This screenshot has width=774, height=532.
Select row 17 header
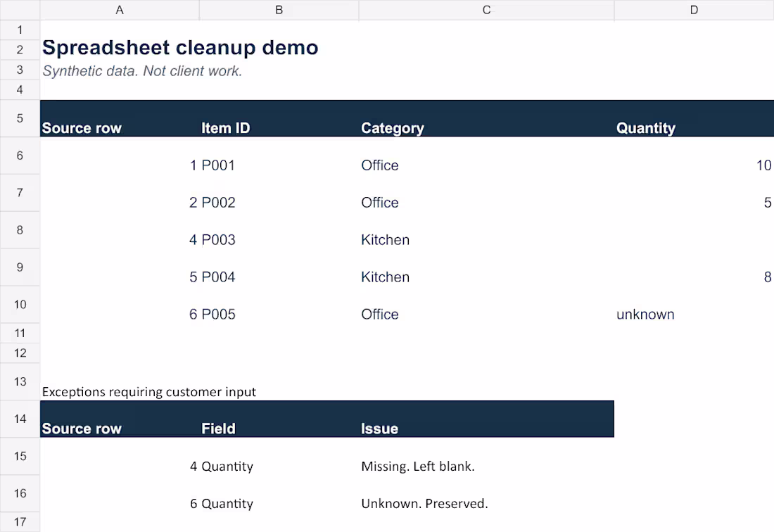coord(20,522)
